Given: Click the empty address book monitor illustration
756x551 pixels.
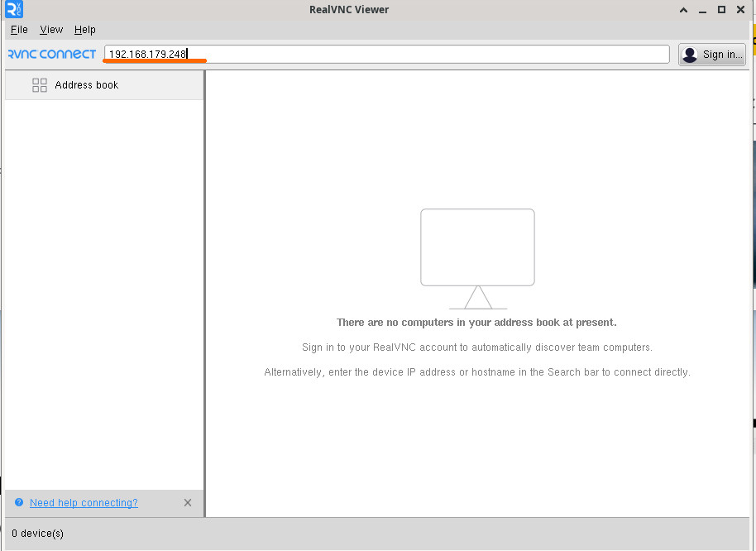Looking at the screenshot, I should click(x=477, y=259).
